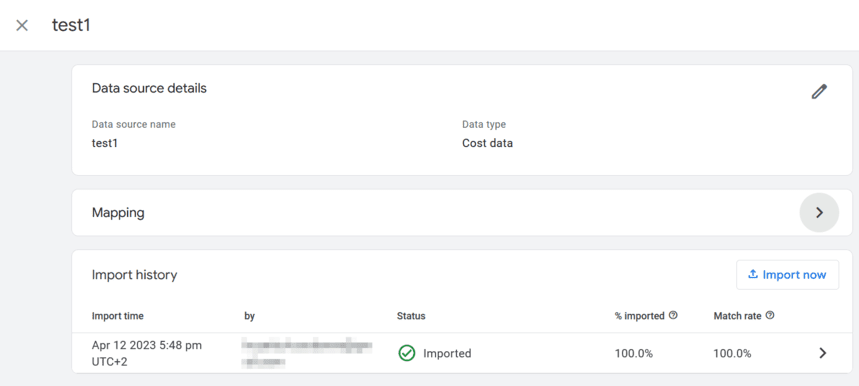Close the test1 data source panel
The width and height of the screenshot is (859, 386).
pos(22,26)
